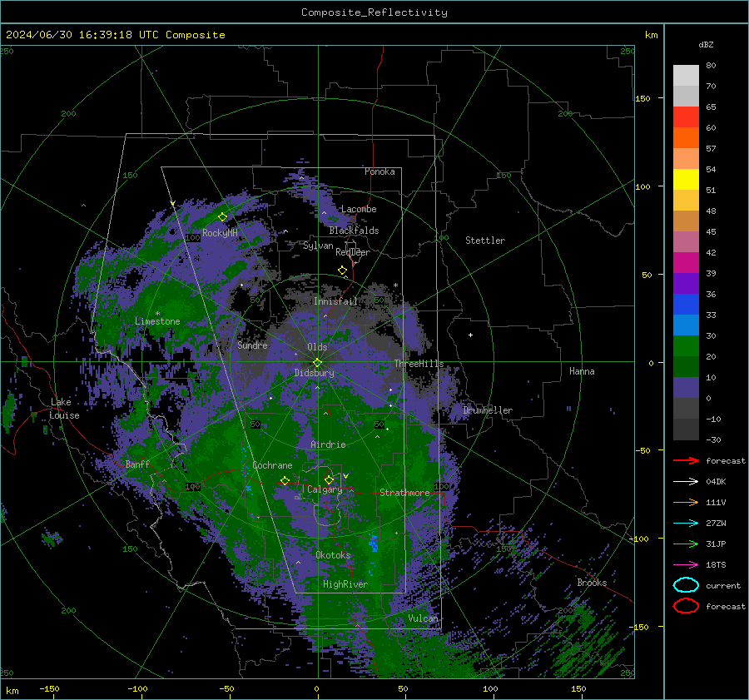The height and width of the screenshot is (700, 749).
Task: Click the dBZ legend heading
Action: click(x=706, y=44)
